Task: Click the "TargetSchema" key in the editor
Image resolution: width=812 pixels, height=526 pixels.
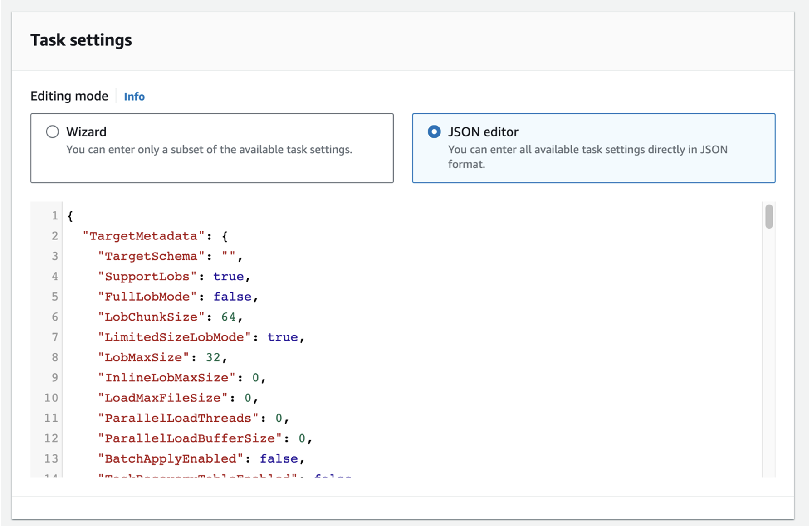Action: (152, 257)
